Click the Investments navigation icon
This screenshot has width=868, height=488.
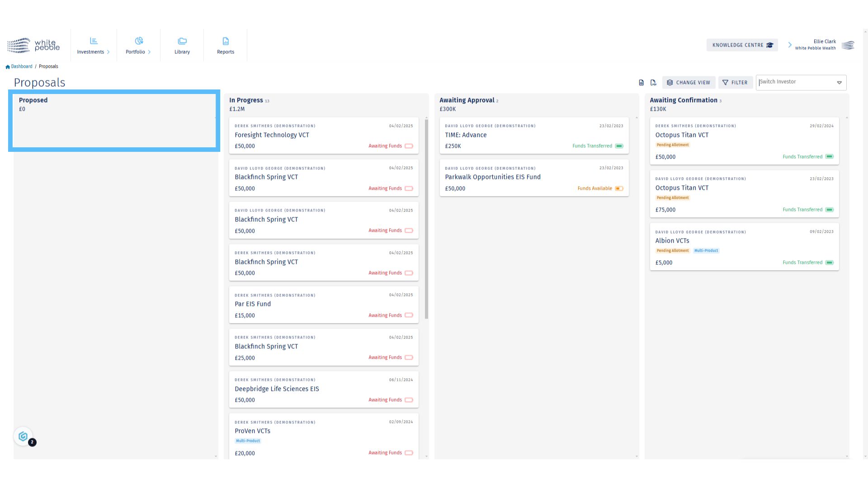[93, 41]
